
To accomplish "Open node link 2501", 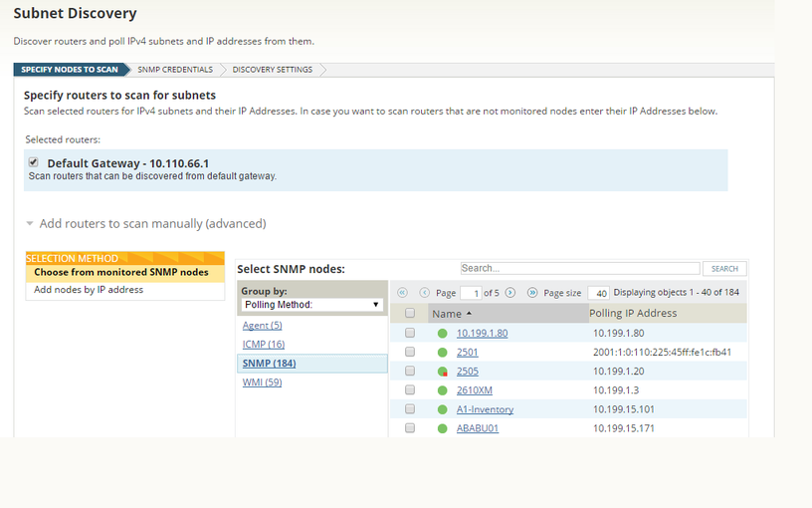I will [x=467, y=353].
